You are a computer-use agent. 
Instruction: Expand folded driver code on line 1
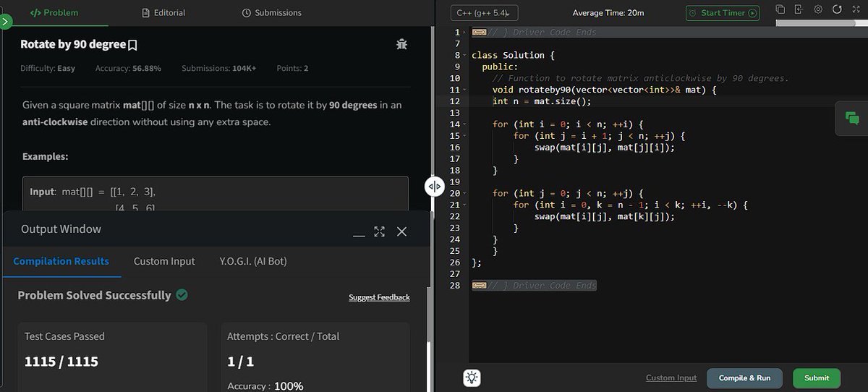pyautogui.click(x=479, y=32)
